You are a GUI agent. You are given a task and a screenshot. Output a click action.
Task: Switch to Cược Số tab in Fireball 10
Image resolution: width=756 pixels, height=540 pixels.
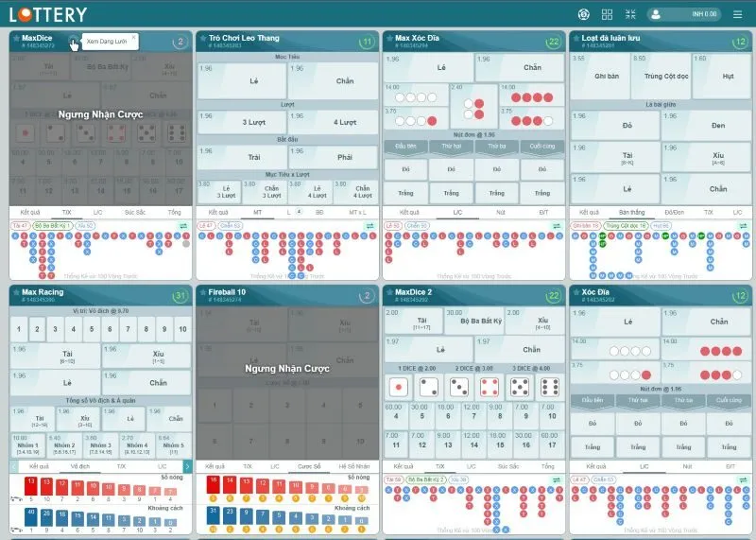tap(309, 466)
